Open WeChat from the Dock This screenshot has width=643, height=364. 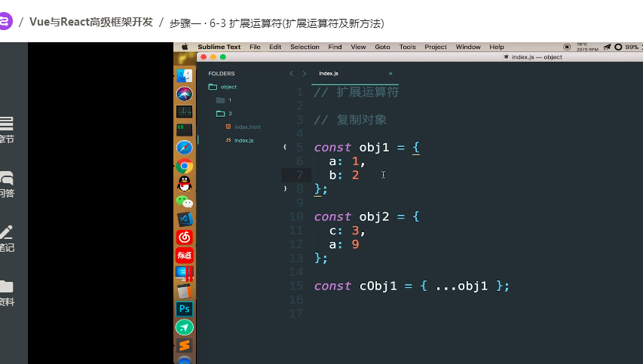pos(185,202)
